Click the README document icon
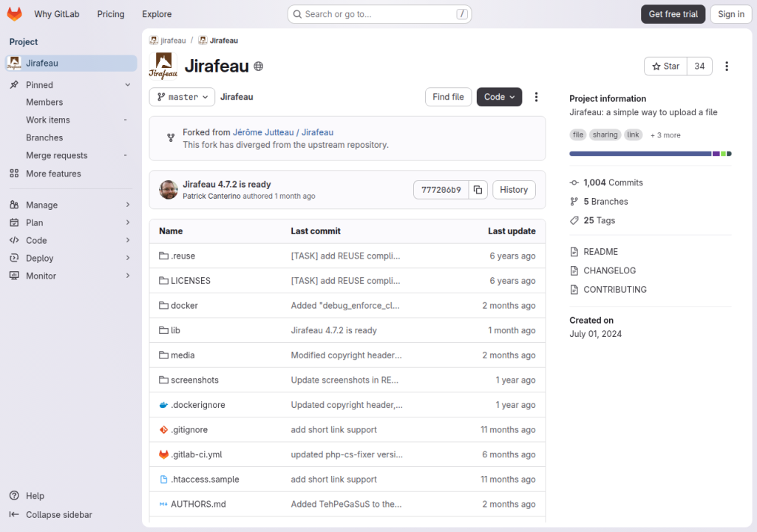Screen dimensions: 757x532 (x=574, y=251)
